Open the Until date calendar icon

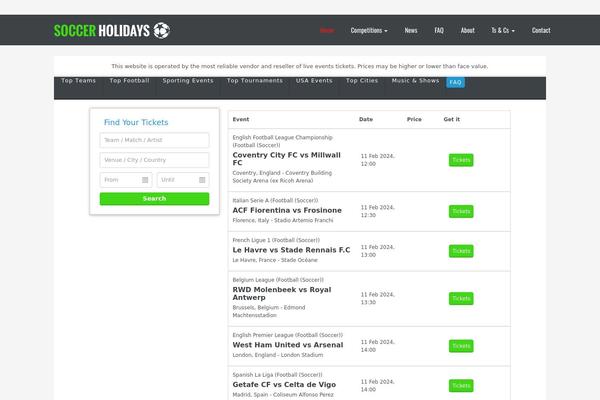click(202, 180)
